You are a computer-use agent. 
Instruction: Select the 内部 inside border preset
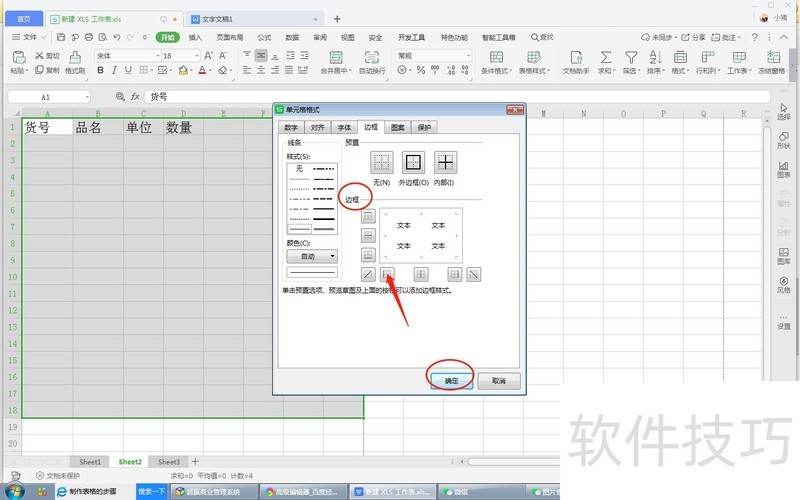[445, 162]
